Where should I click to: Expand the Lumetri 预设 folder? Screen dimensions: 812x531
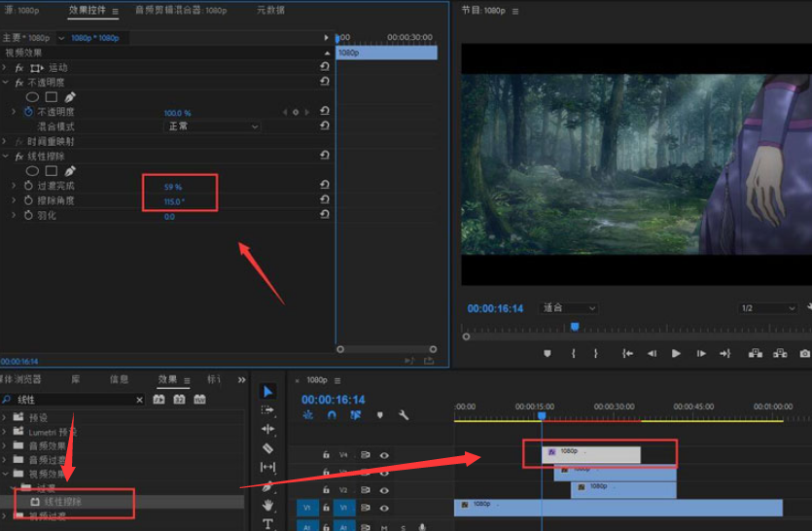click(x=5, y=431)
